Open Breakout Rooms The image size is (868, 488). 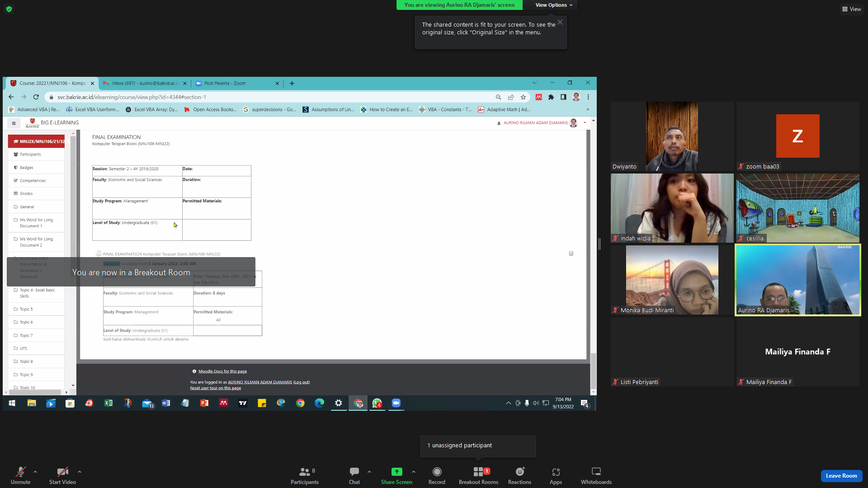tap(478, 476)
